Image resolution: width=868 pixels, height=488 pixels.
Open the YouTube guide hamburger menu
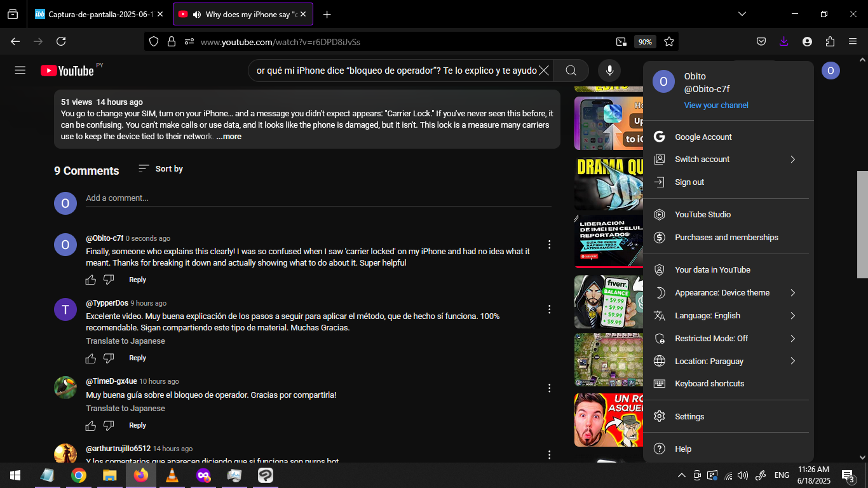(x=20, y=70)
